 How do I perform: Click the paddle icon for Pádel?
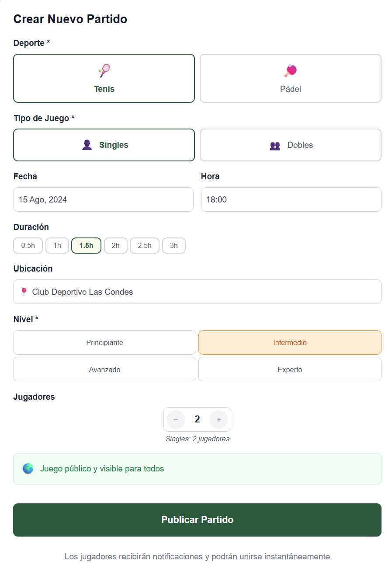pos(290,70)
